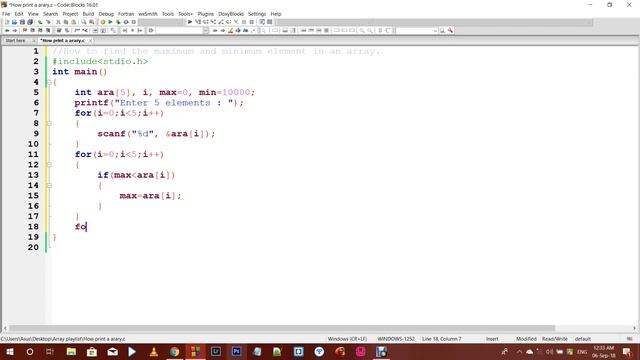Click the Cut toolbar icon
Image resolution: width=640 pixels, height=360 pixels.
coord(58,22)
